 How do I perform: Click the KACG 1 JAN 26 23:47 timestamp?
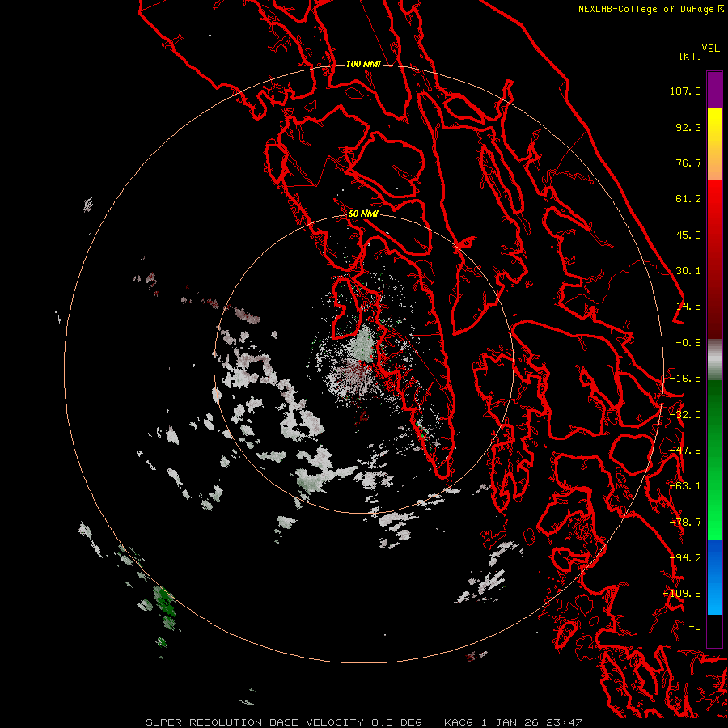point(513,722)
